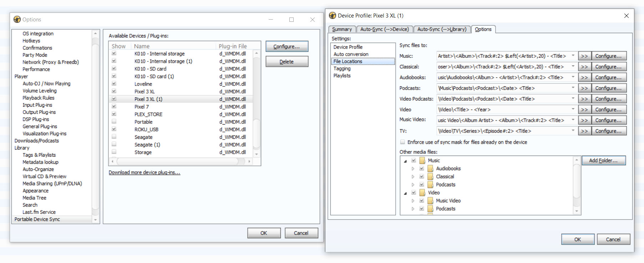Expand the Music Video folder node
Screen dimensions: 644x263
pos(413,201)
